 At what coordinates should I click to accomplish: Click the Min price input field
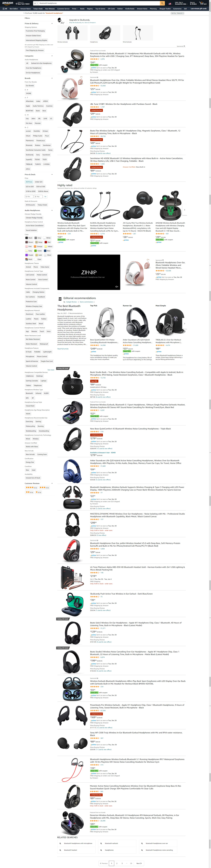pos(29,197)
